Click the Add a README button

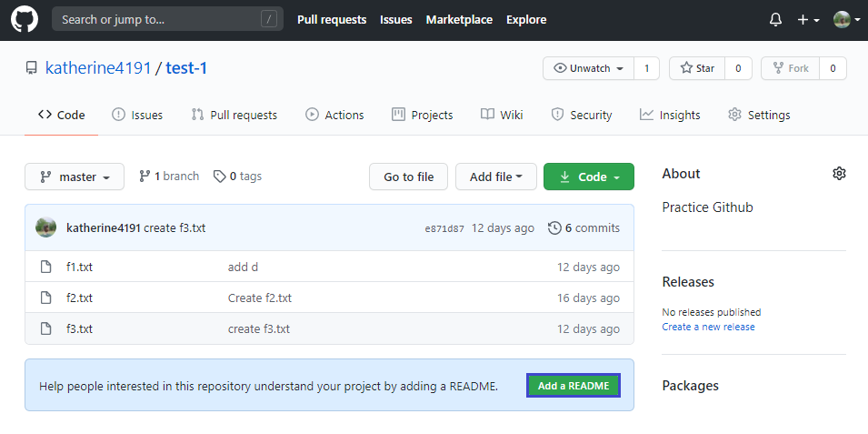click(x=574, y=386)
